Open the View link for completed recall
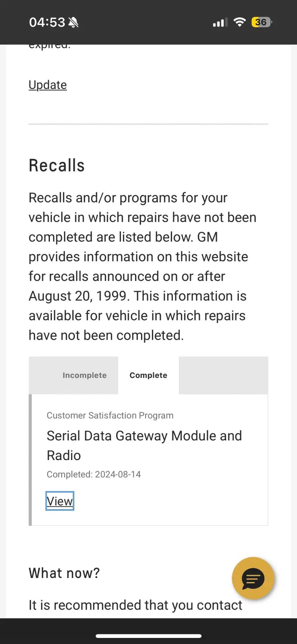 [59, 501]
